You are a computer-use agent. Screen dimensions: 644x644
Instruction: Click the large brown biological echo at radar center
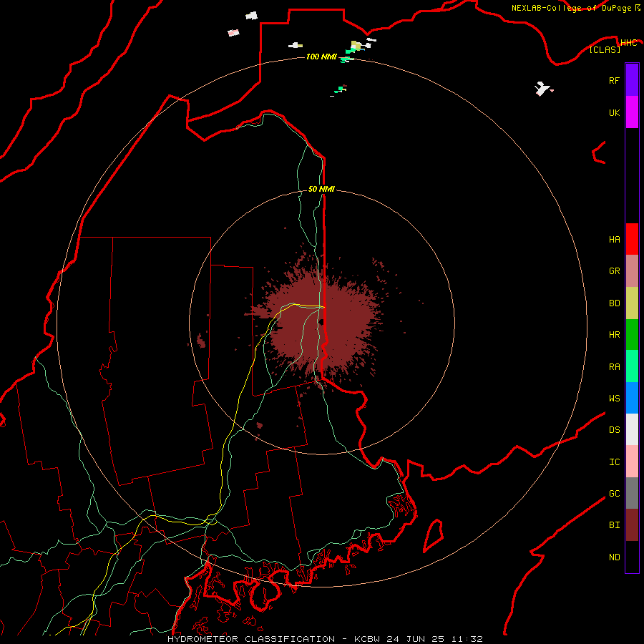323,324
